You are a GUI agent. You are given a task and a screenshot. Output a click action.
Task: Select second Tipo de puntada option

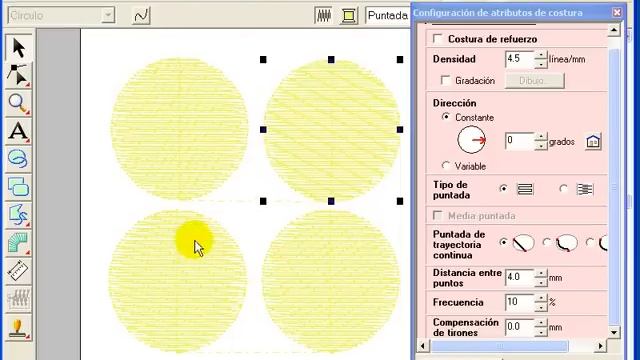tap(564, 189)
